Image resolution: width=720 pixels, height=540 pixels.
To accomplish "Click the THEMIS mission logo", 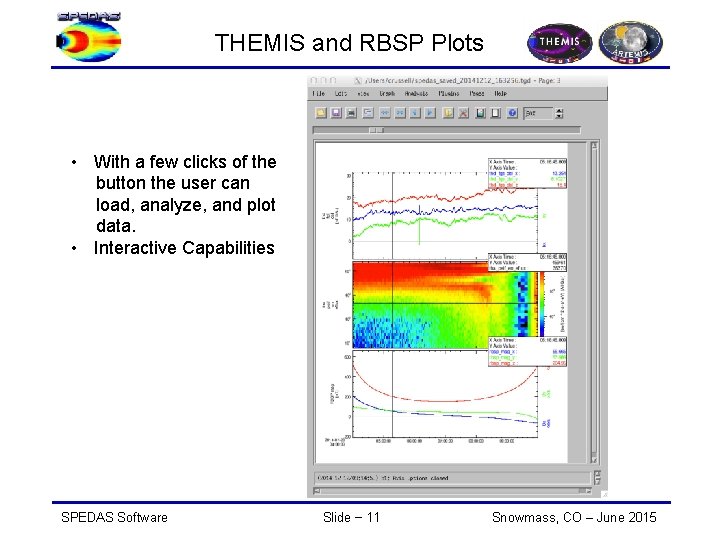I will (559, 43).
